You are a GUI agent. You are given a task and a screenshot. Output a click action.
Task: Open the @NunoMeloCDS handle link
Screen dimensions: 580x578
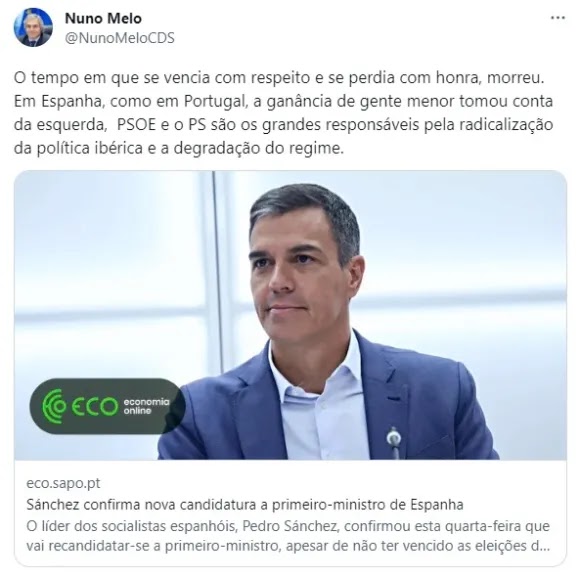click(x=119, y=38)
